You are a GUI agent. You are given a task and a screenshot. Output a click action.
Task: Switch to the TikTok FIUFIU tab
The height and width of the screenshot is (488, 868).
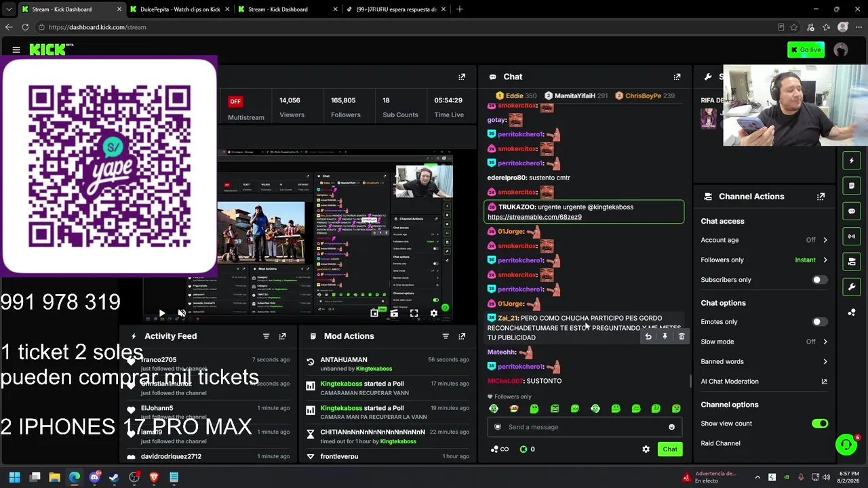click(395, 9)
